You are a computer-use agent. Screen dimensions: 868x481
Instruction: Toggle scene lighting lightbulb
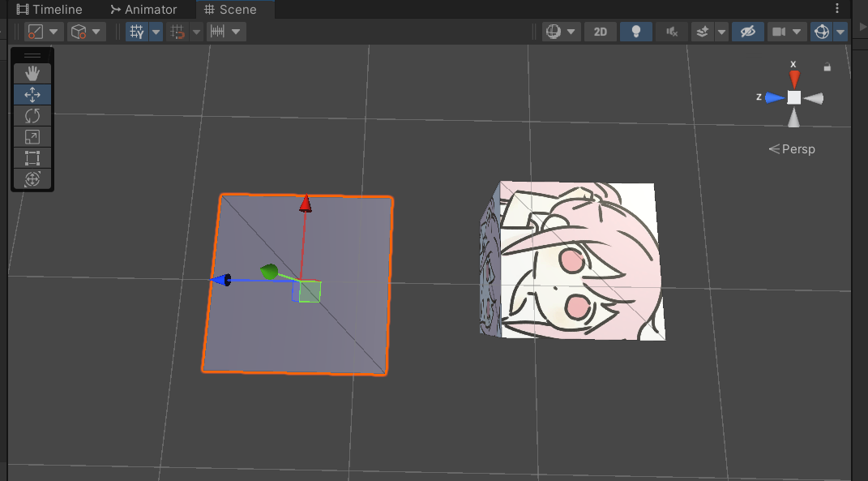click(636, 32)
